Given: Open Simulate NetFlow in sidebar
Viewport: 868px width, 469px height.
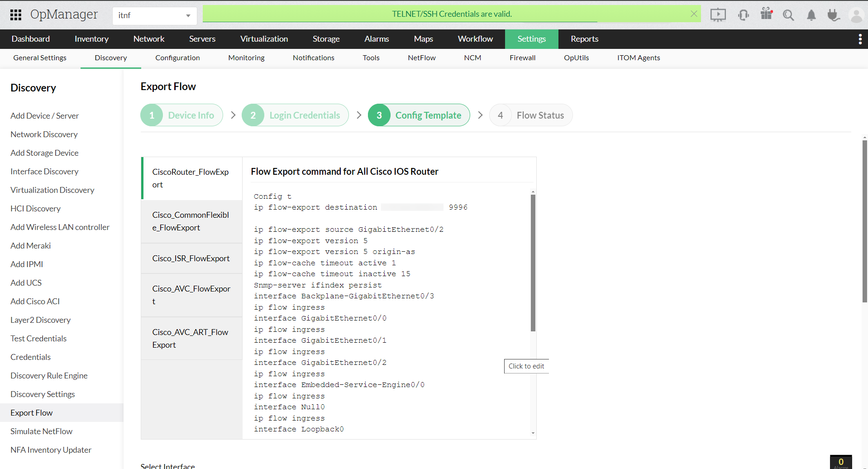Looking at the screenshot, I should tap(41, 431).
